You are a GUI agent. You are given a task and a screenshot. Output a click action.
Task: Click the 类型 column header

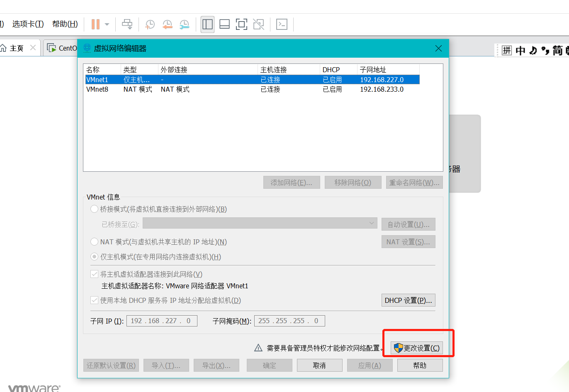click(140, 70)
